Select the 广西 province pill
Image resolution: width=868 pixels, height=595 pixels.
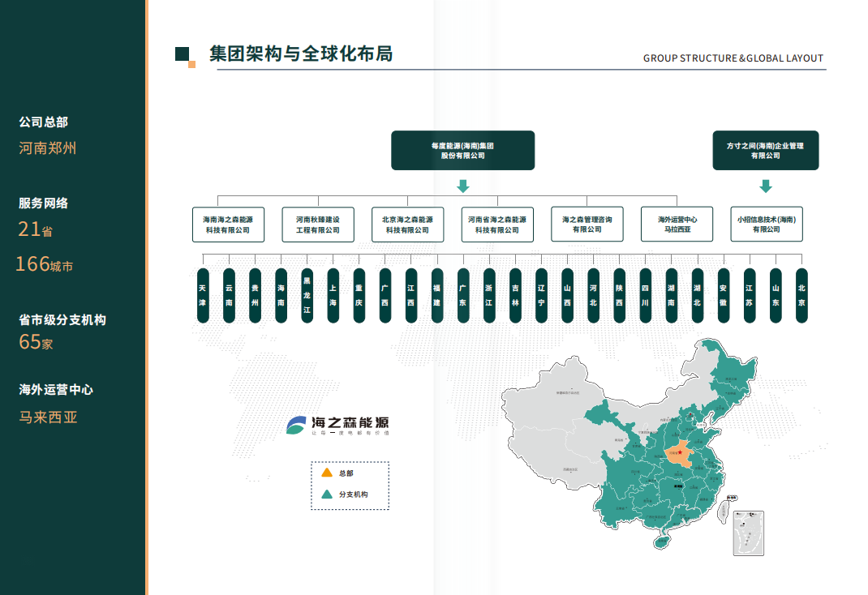coord(385,295)
